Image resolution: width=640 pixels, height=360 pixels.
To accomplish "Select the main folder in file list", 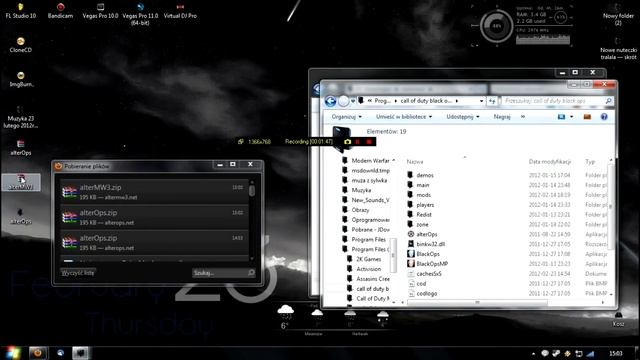I will coord(422,185).
